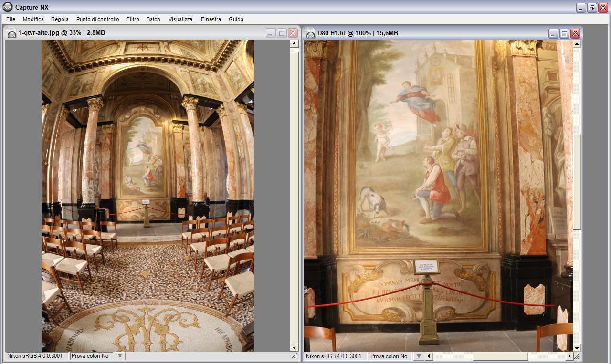Minimize the 1-qtvr-alte.jpg image window

point(271,33)
